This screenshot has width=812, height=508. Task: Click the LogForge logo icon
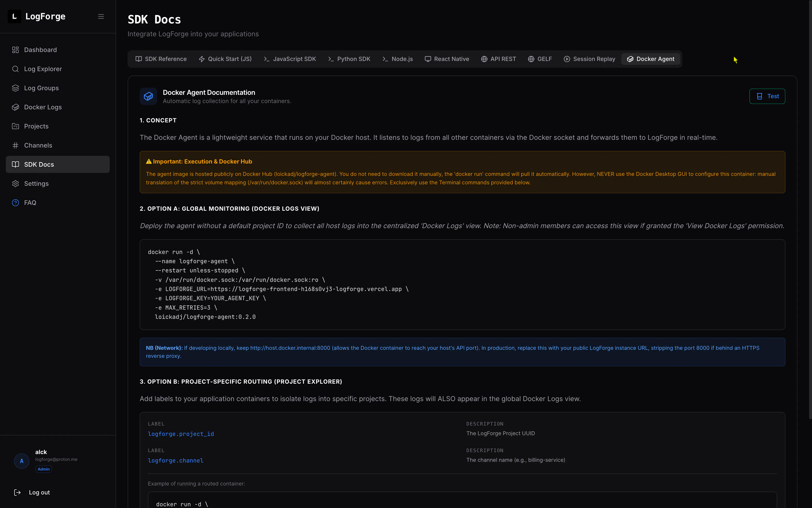14,16
